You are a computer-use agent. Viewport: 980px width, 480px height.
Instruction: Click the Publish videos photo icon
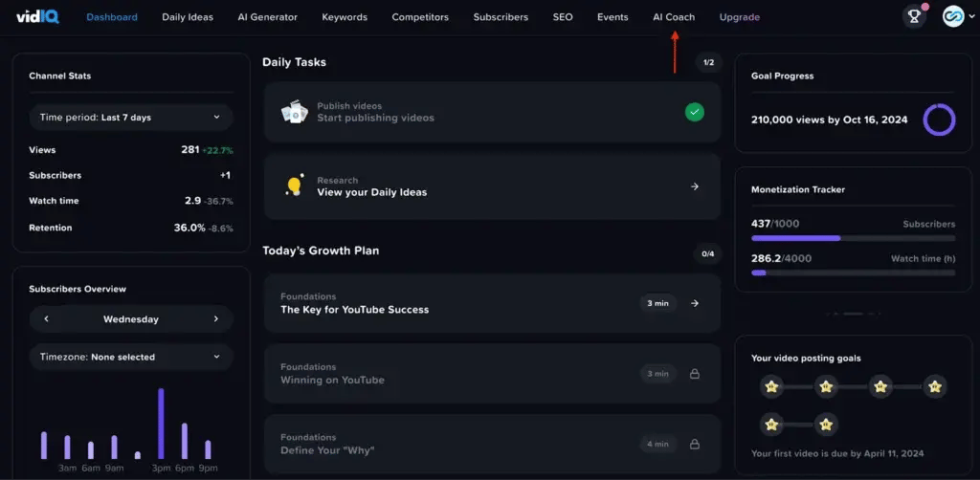pos(293,112)
